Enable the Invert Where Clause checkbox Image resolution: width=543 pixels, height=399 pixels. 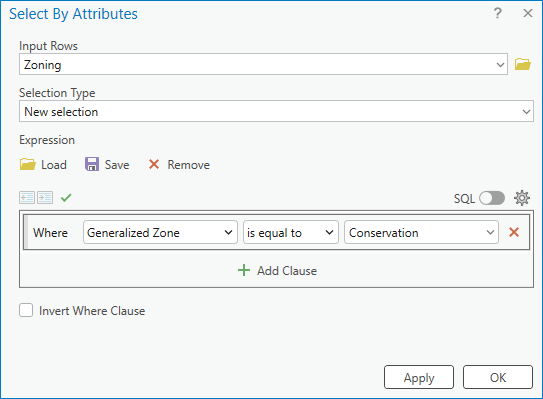pos(26,310)
